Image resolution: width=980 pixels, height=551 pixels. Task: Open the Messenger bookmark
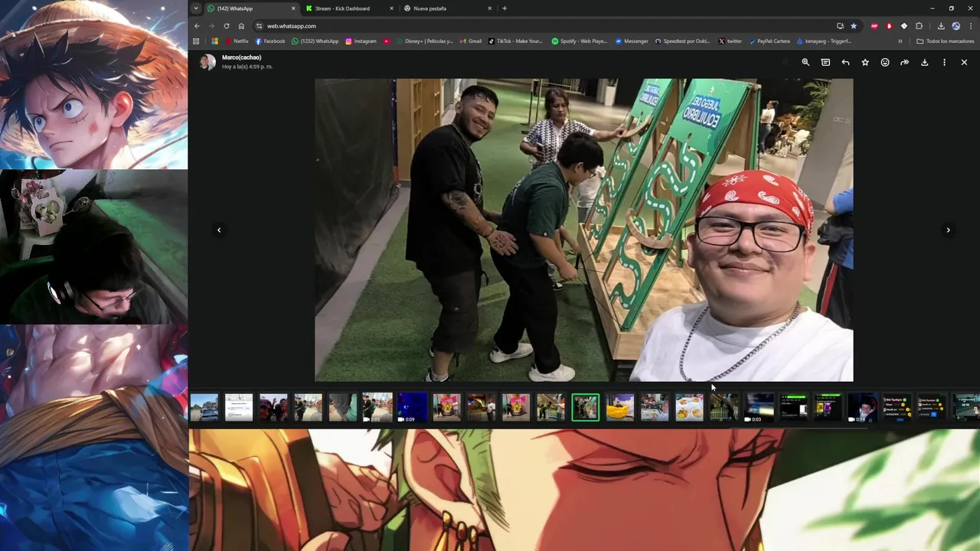632,41
